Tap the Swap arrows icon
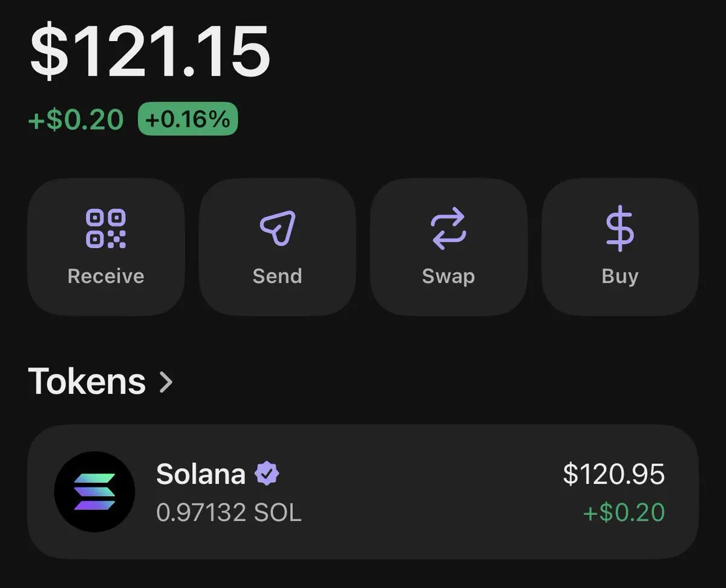726x588 pixels. click(448, 229)
